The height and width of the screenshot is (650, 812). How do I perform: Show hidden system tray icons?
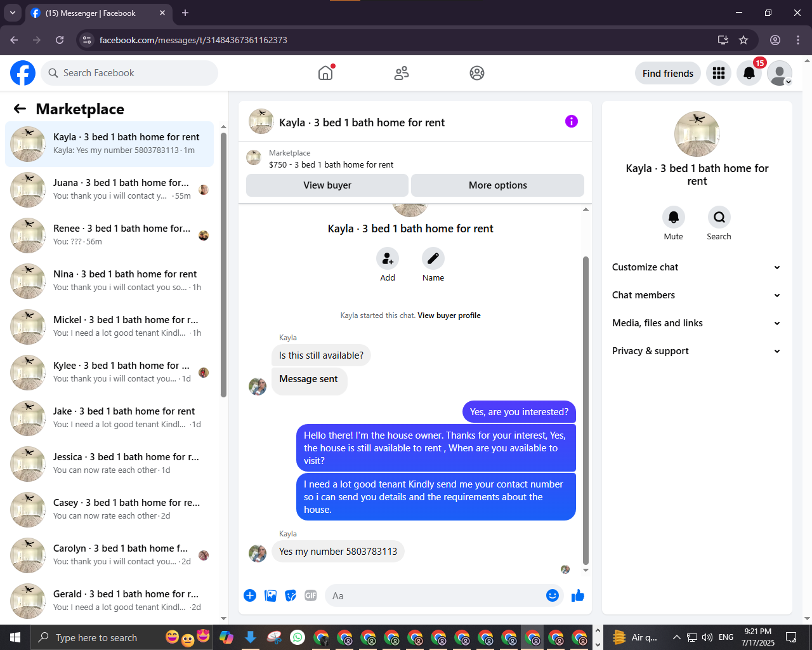[x=676, y=637]
